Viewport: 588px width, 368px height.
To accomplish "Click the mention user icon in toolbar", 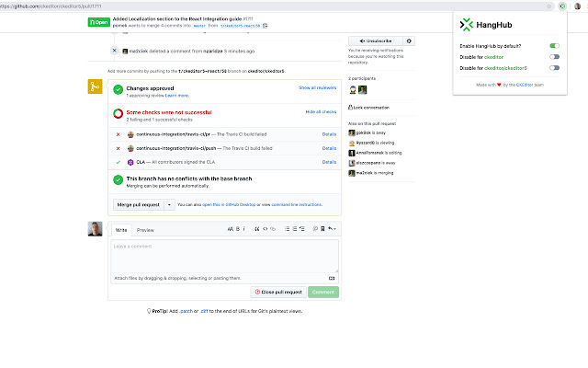I will (x=315, y=229).
